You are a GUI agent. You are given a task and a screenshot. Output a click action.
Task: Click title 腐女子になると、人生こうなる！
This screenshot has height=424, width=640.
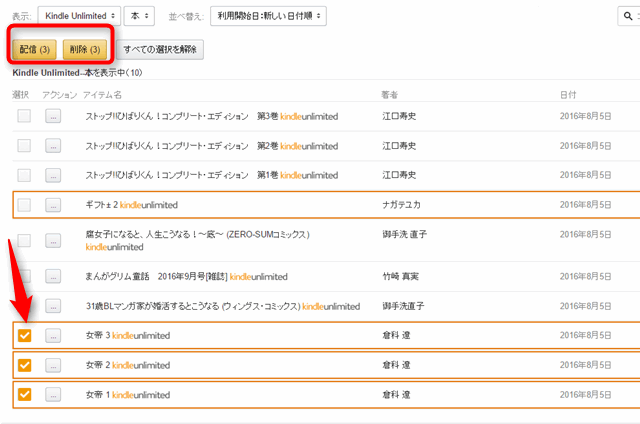tap(198, 234)
